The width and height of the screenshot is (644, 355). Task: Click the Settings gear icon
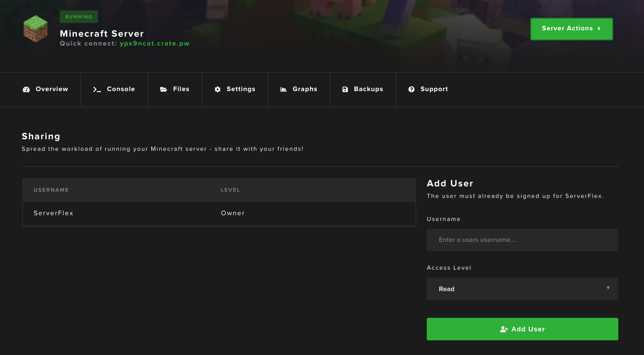pos(218,90)
